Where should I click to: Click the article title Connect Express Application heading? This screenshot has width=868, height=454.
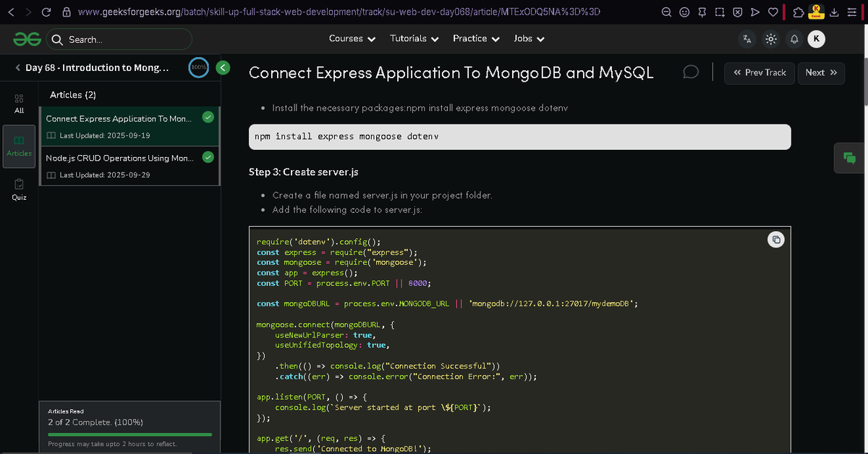451,72
